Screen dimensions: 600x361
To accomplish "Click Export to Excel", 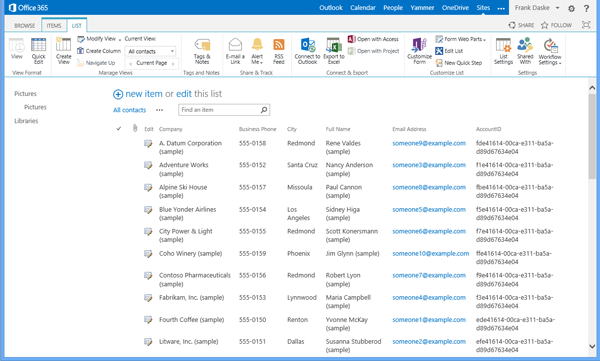I will tap(334, 51).
